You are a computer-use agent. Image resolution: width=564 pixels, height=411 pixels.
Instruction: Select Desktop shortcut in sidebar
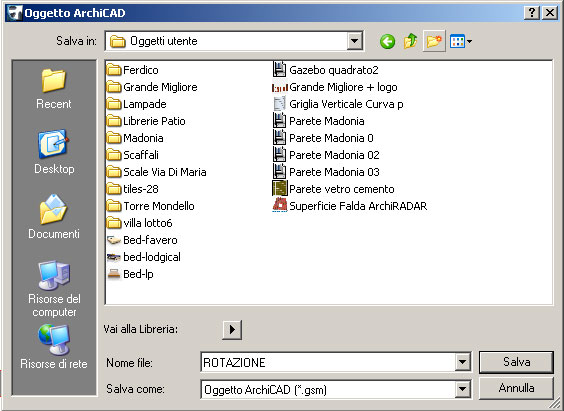click(x=54, y=152)
